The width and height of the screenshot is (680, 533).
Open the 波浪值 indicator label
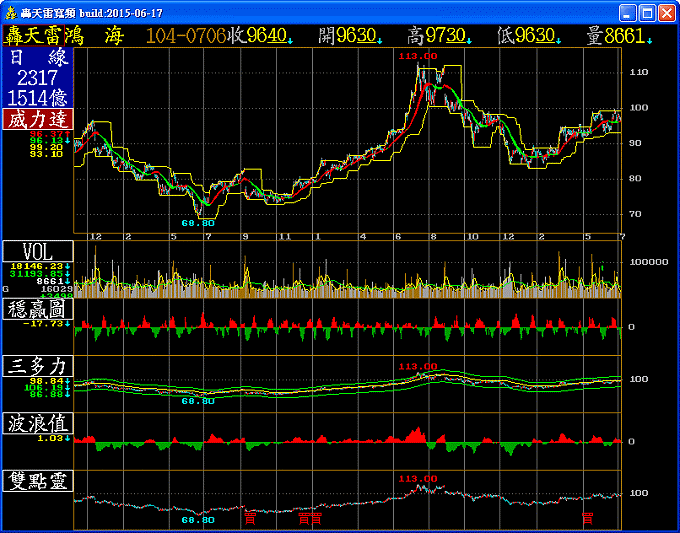36,424
